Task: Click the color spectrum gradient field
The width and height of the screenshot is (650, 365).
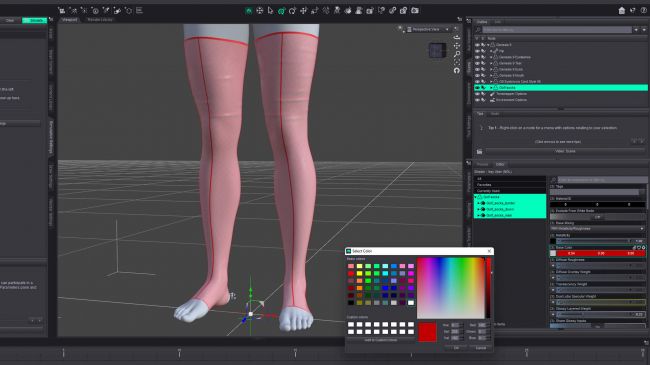Action: pyautogui.click(x=451, y=288)
